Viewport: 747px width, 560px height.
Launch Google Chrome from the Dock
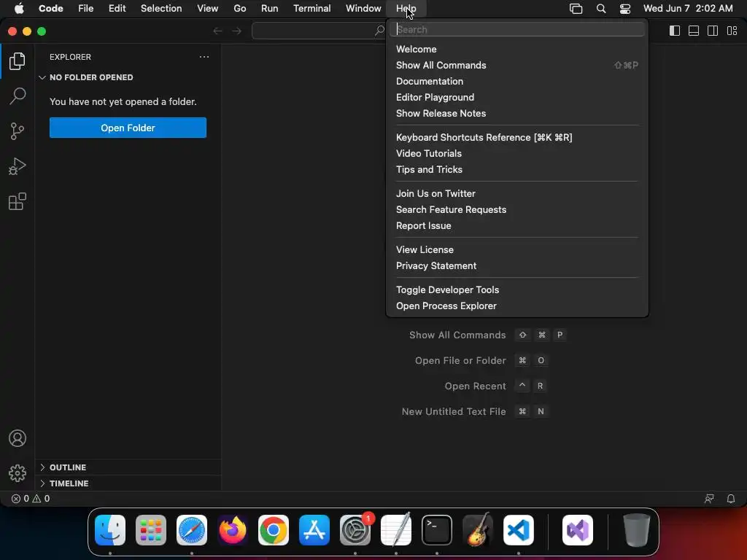tap(274, 530)
